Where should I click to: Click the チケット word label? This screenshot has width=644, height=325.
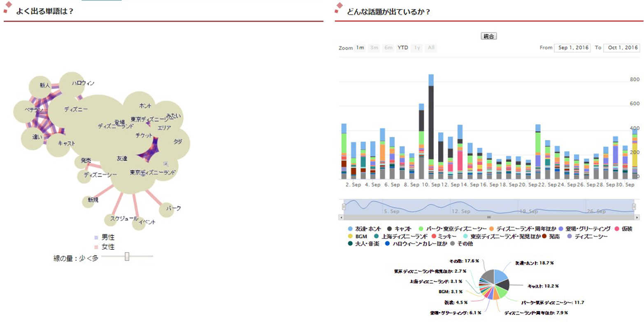tap(144, 135)
